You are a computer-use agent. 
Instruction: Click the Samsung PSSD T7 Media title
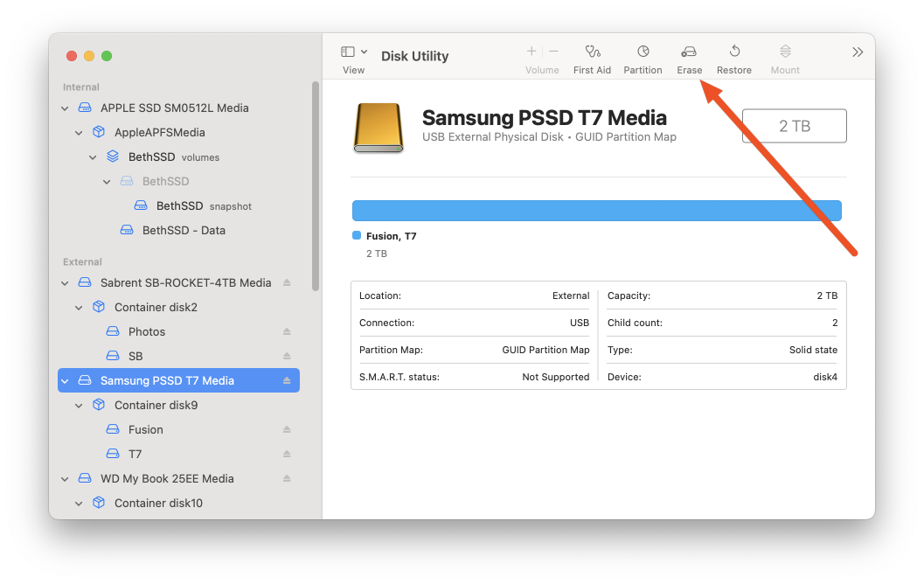coord(545,118)
